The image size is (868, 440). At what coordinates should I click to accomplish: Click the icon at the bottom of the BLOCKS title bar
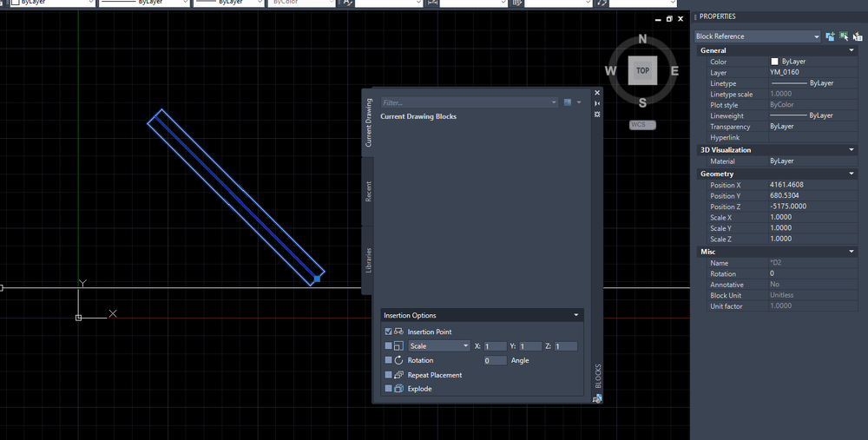[597, 398]
